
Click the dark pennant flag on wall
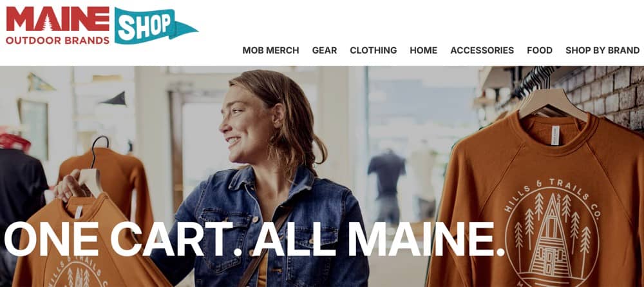click(114, 99)
